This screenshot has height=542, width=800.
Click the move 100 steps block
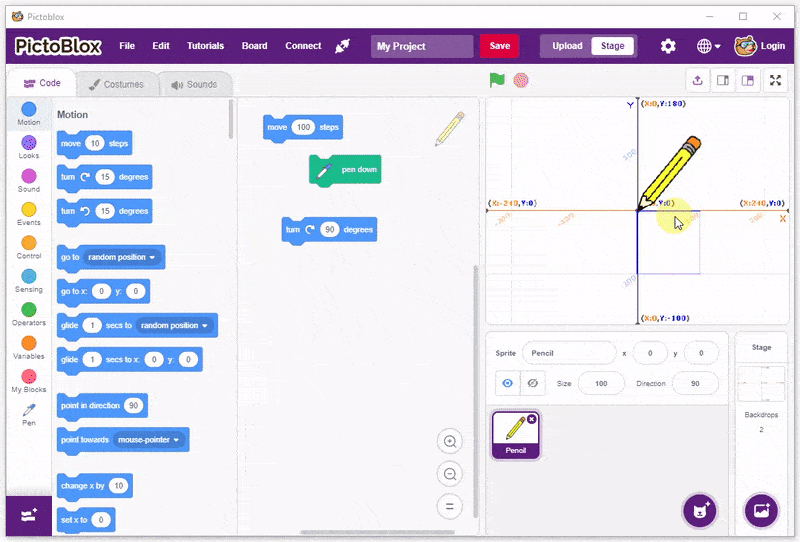(303, 128)
